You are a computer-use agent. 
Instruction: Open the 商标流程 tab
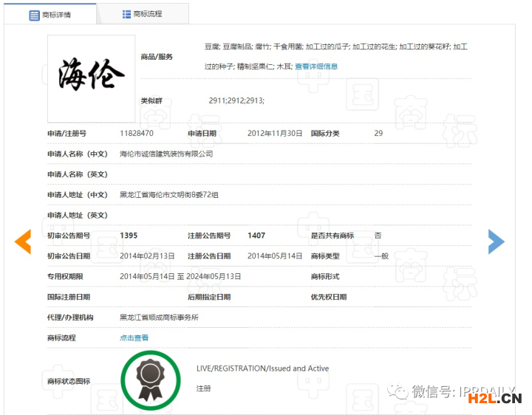click(x=143, y=14)
